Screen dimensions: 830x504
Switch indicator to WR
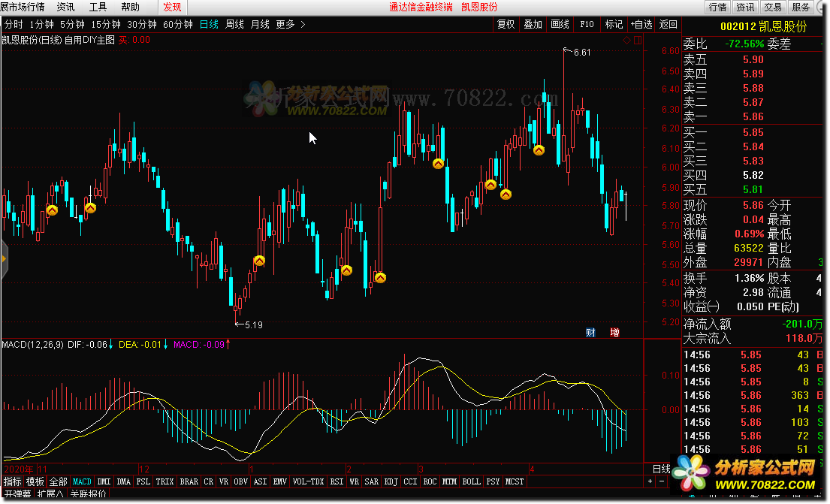click(354, 481)
